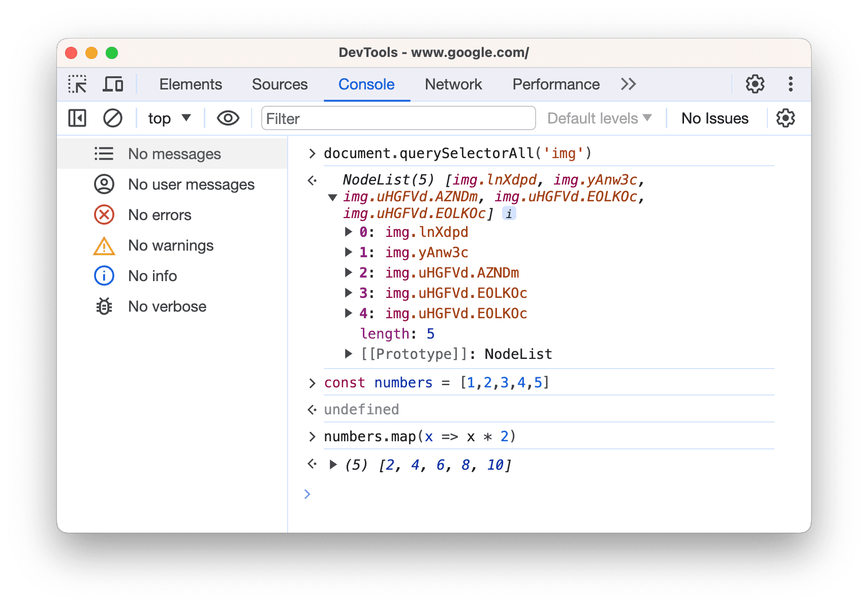Toggle the live expression eye icon
The width and height of the screenshot is (868, 608).
coord(227,118)
